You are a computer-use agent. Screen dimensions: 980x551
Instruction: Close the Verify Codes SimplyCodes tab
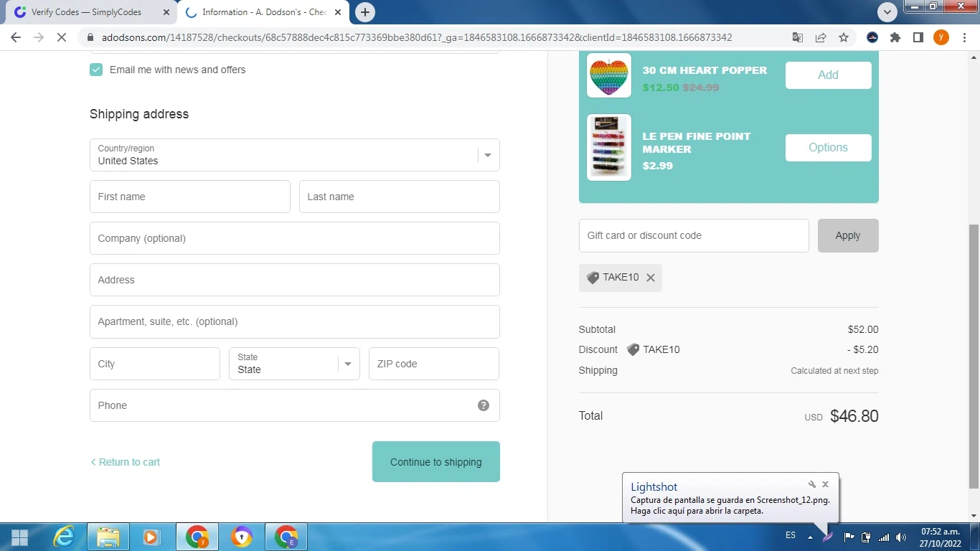(x=166, y=12)
